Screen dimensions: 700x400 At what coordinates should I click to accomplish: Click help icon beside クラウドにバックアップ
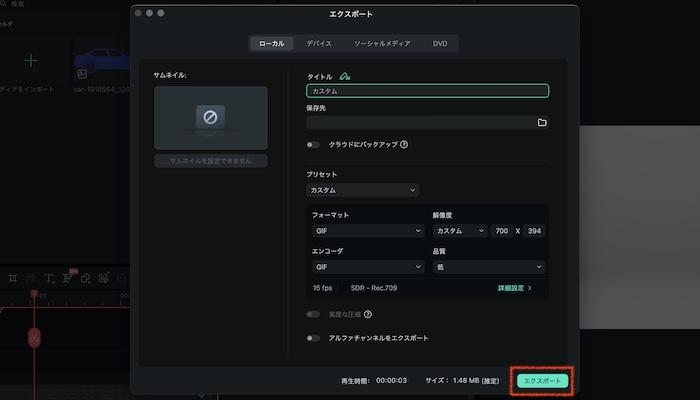tap(404, 145)
